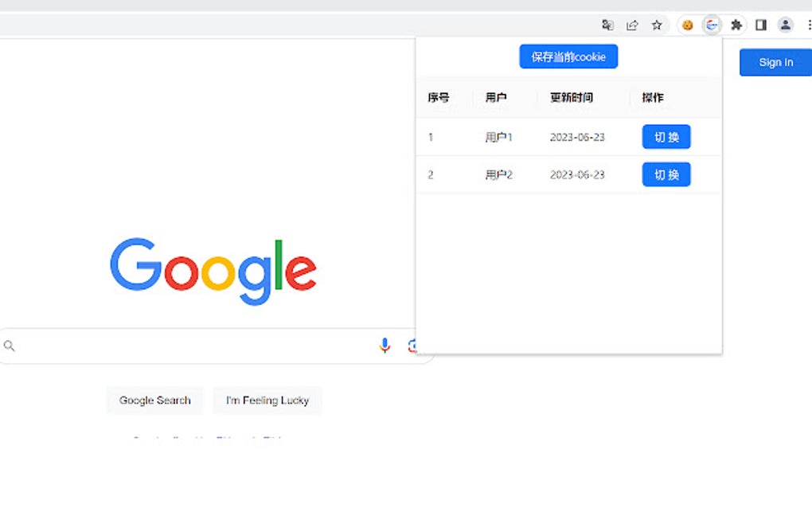Viewport: 812px width, 508px height.
Task: Open the search-by-image camera icon
Action: 414,345
